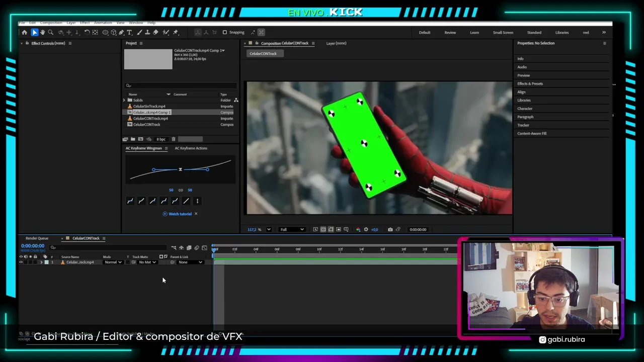The width and height of the screenshot is (644, 362).
Task: Open the Animation menu
Action: tap(103, 23)
